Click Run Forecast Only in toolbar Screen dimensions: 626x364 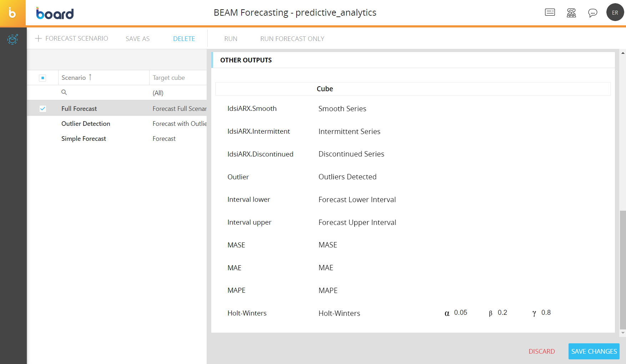pyautogui.click(x=292, y=39)
